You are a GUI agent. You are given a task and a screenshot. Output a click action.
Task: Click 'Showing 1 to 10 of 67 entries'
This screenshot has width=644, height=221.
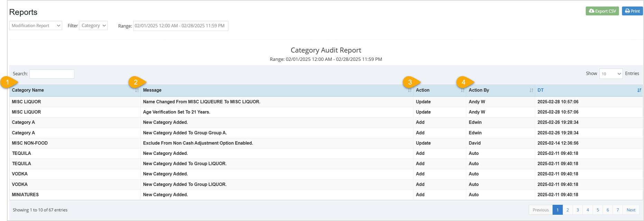click(40, 210)
